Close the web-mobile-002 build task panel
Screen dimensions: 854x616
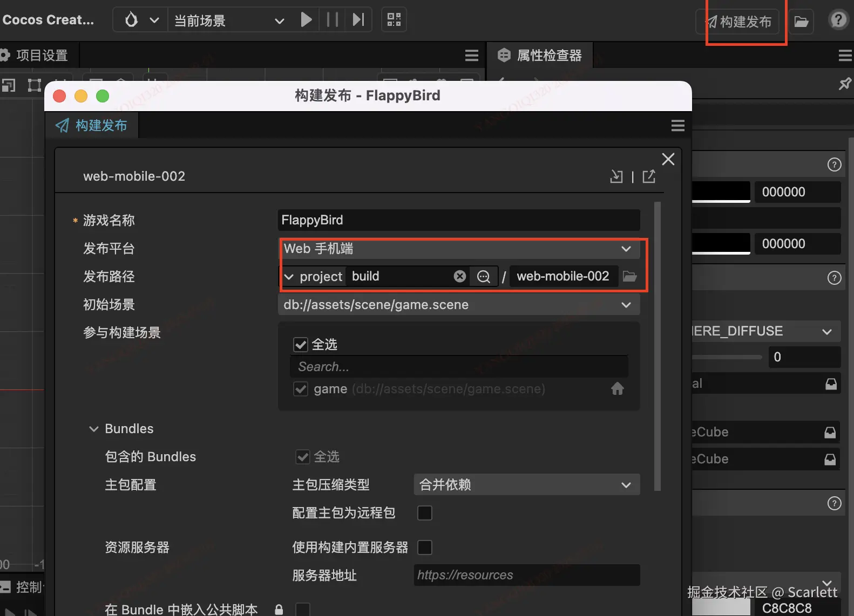(668, 159)
